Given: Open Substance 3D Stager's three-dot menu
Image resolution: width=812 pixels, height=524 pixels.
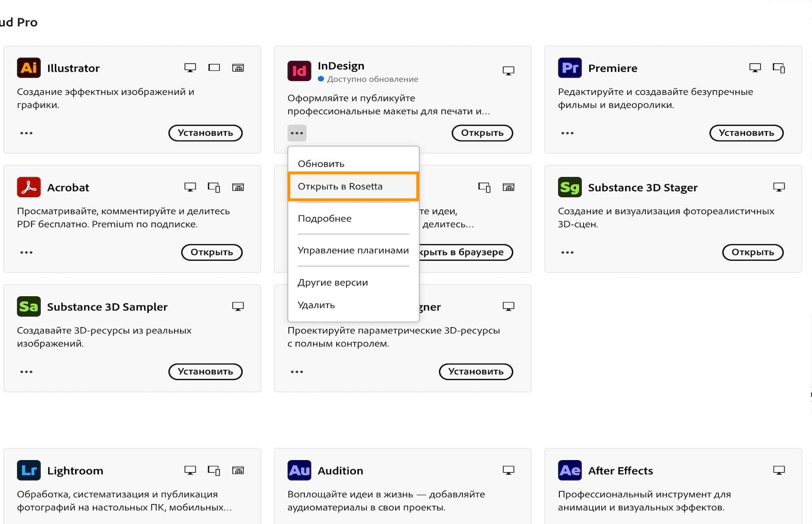Looking at the screenshot, I should tap(567, 252).
